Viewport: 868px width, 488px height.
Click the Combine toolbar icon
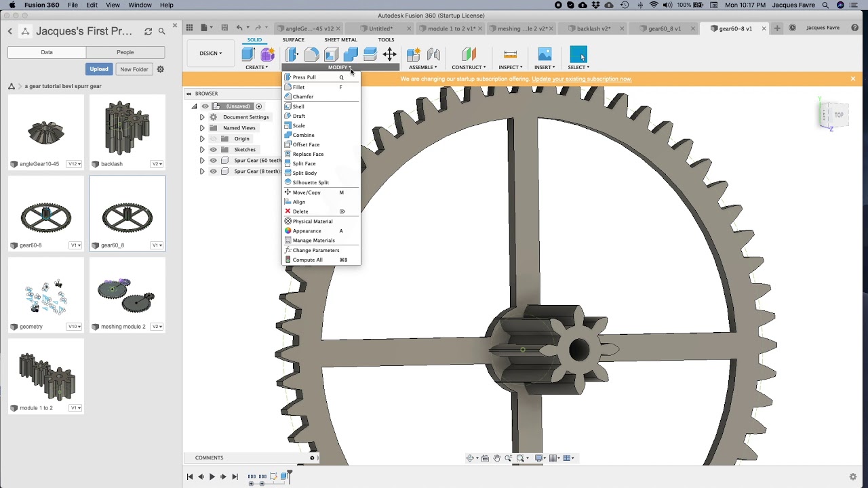(351, 54)
